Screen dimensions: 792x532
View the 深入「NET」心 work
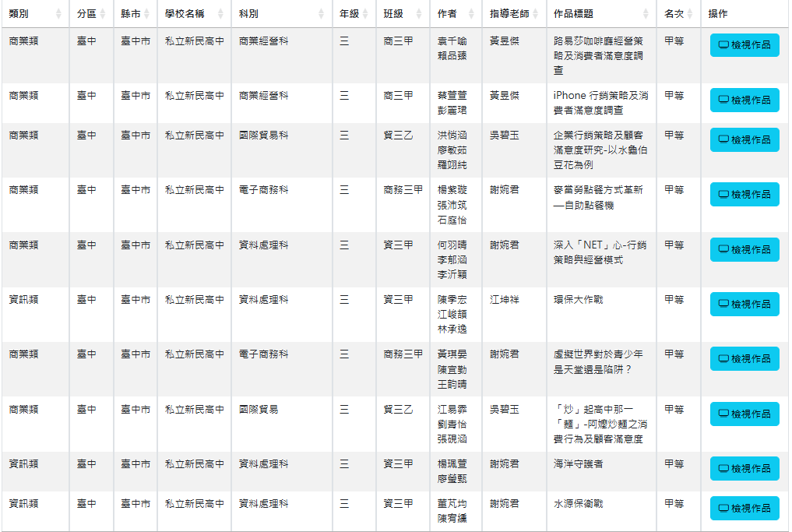744,249
